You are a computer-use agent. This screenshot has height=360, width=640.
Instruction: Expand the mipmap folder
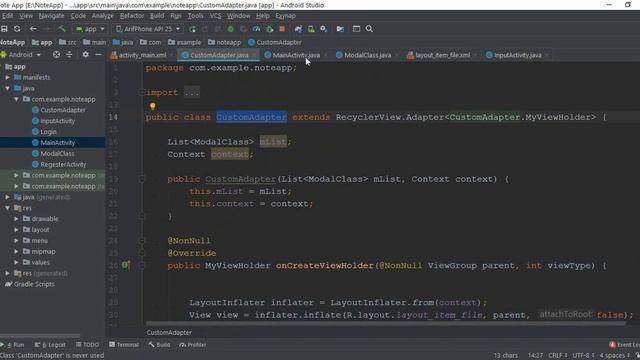(16, 251)
